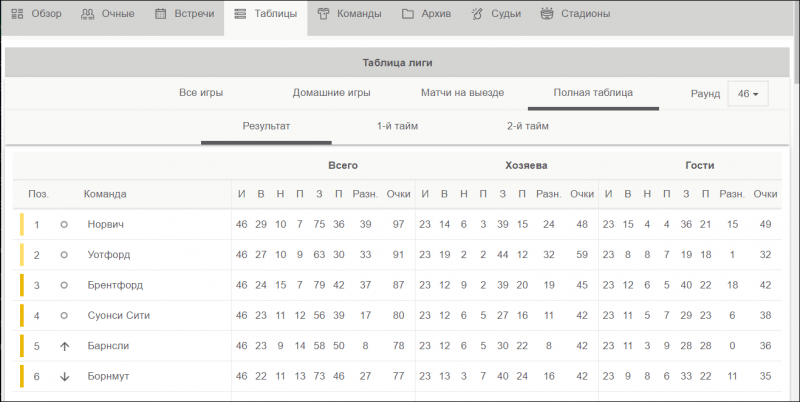Screen dimensions: 800x402
Task: Click Барнсли total points 78
Action: pyautogui.click(x=398, y=346)
